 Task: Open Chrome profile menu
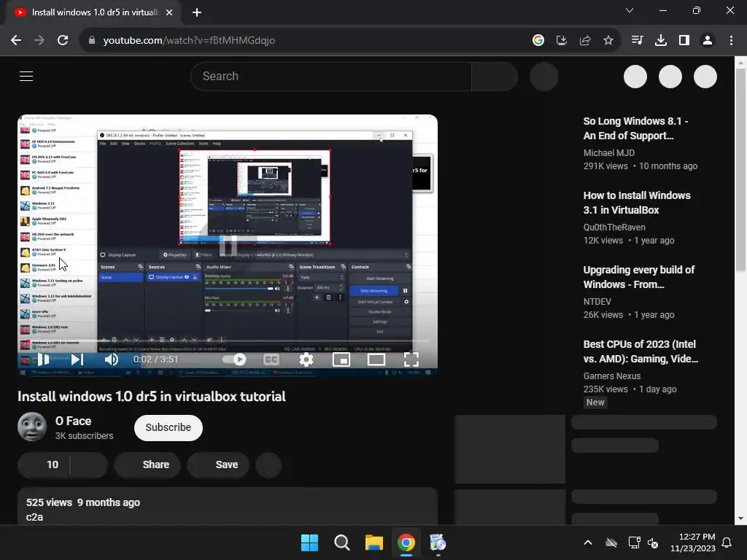coord(708,41)
